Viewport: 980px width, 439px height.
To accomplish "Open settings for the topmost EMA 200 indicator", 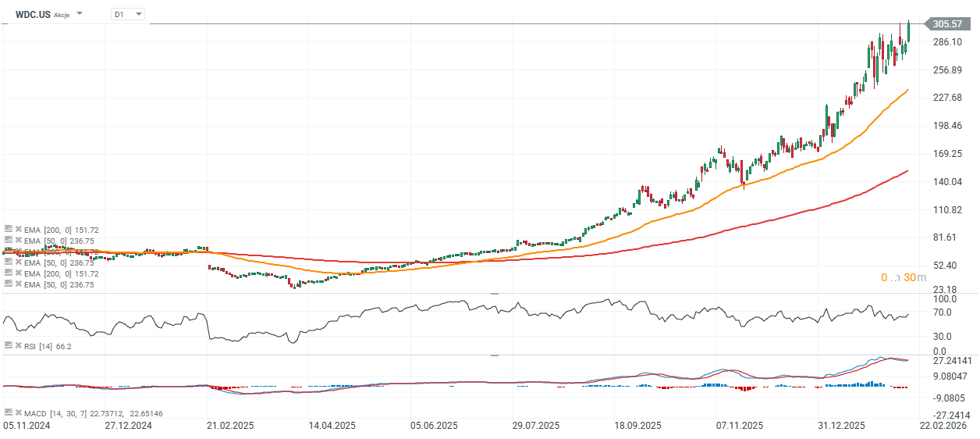I will coord(8,230).
